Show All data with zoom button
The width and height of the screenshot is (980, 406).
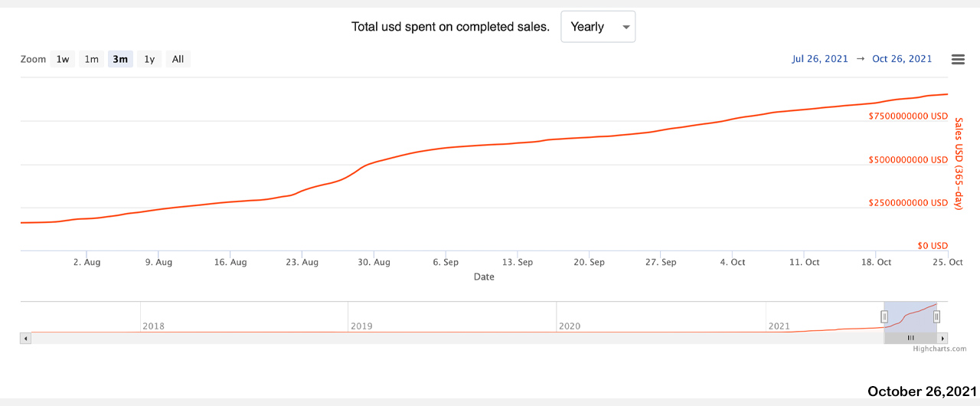[x=178, y=60]
